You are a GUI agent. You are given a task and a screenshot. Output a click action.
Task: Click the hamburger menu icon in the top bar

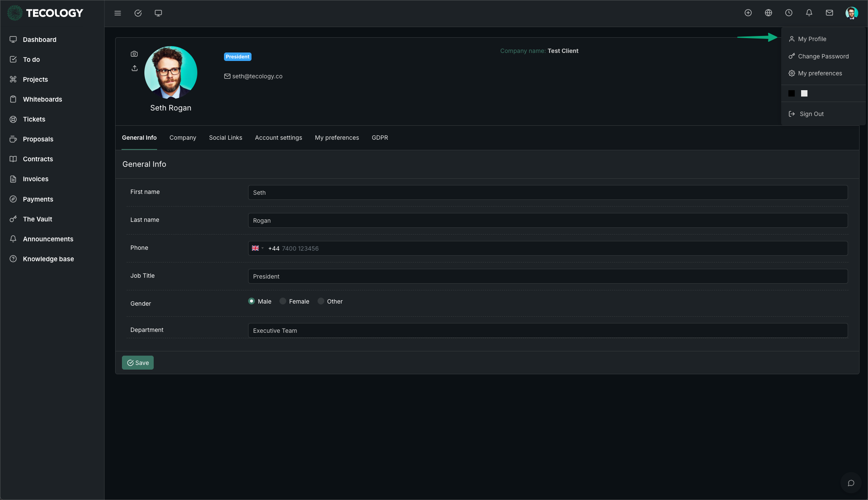118,13
